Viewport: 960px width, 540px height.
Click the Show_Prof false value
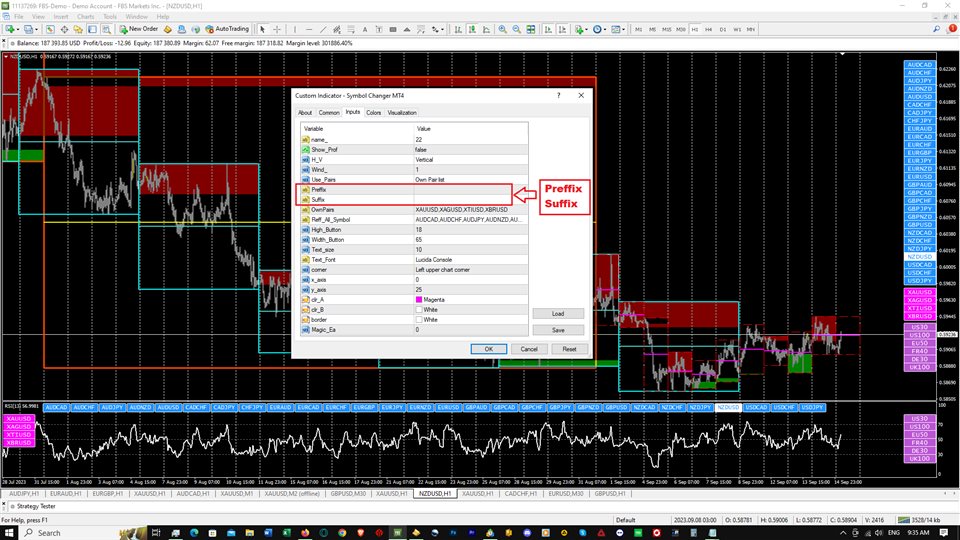pos(471,149)
